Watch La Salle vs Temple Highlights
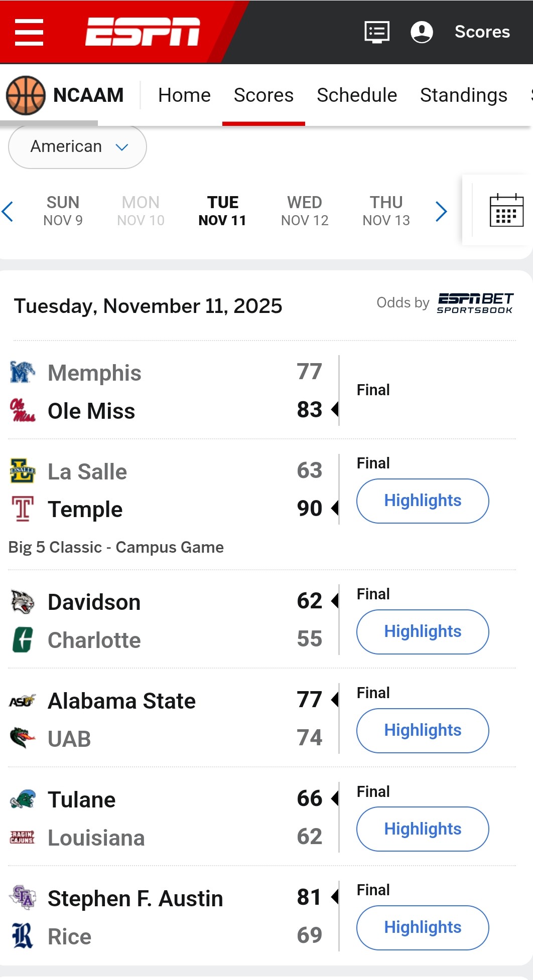Image resolution: width=533 pixels, height=980 pixels. tap(423, 501)
